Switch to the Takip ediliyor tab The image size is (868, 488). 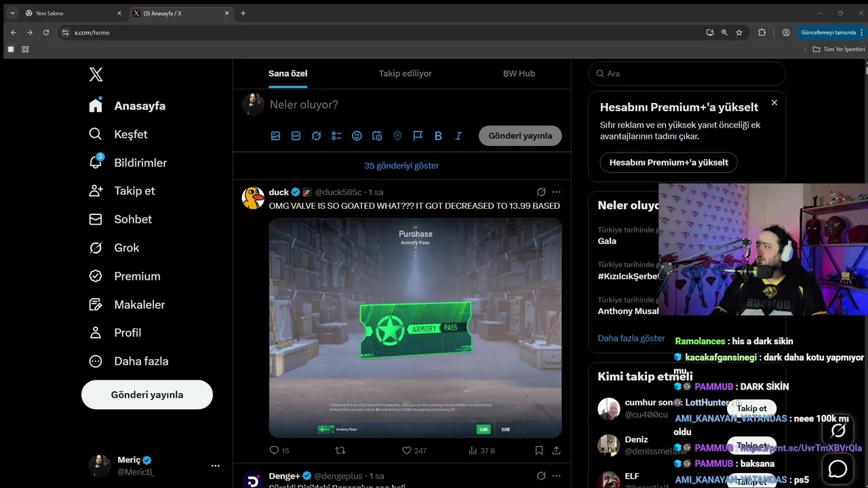405,73
